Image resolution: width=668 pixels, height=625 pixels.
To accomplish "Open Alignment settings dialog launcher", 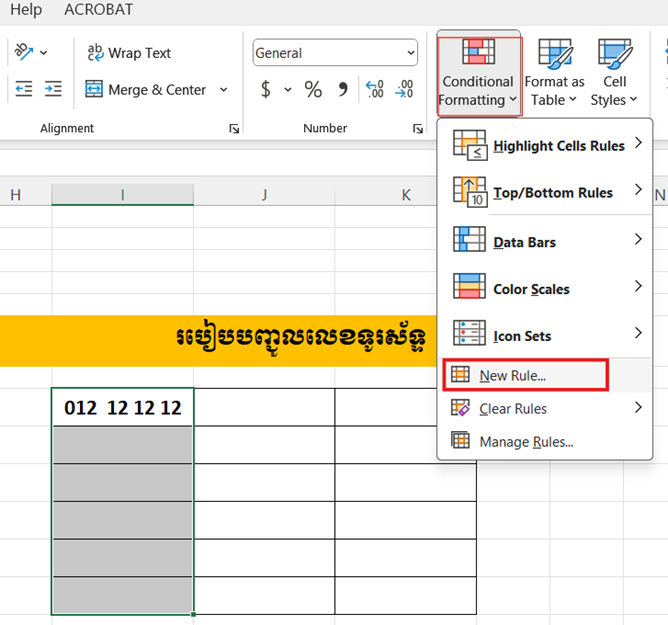I will 234,128.
